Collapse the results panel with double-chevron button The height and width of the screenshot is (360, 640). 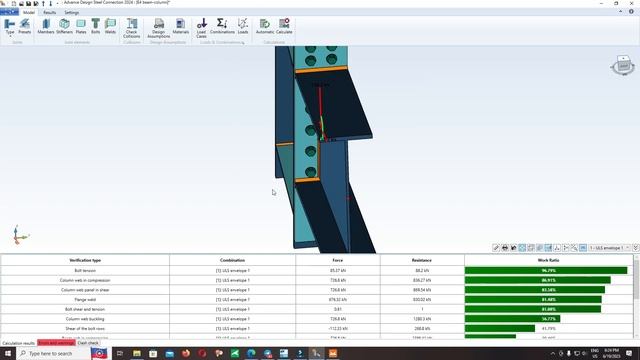pos(636,248)
